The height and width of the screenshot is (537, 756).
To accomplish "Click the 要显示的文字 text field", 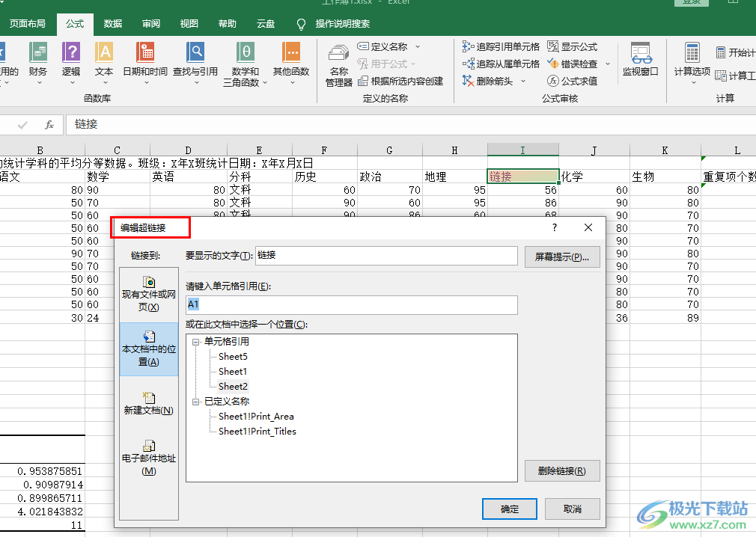I will (x=387, y=255).
